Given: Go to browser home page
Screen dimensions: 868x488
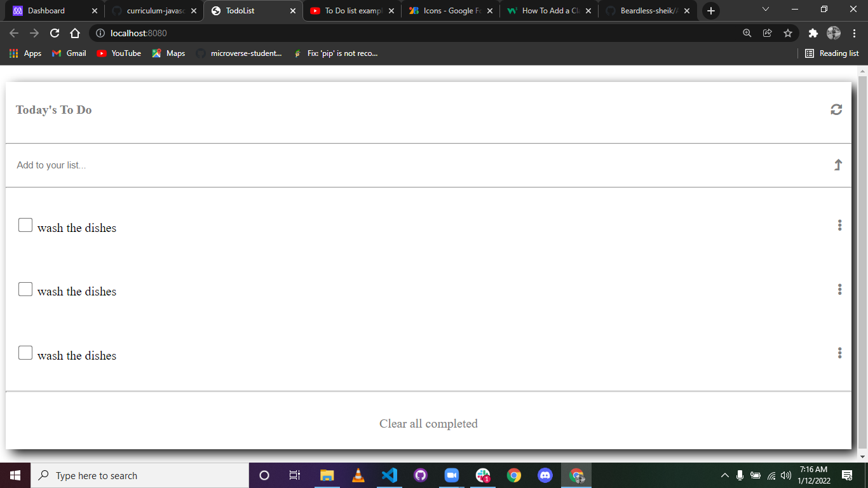Looking at the screenshot, I should pos(75,33).
